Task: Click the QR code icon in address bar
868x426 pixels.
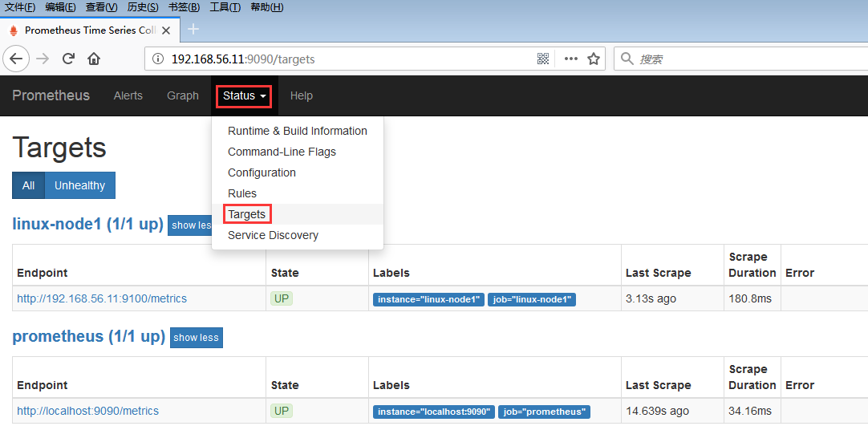Action: click(x=543, y=59)
